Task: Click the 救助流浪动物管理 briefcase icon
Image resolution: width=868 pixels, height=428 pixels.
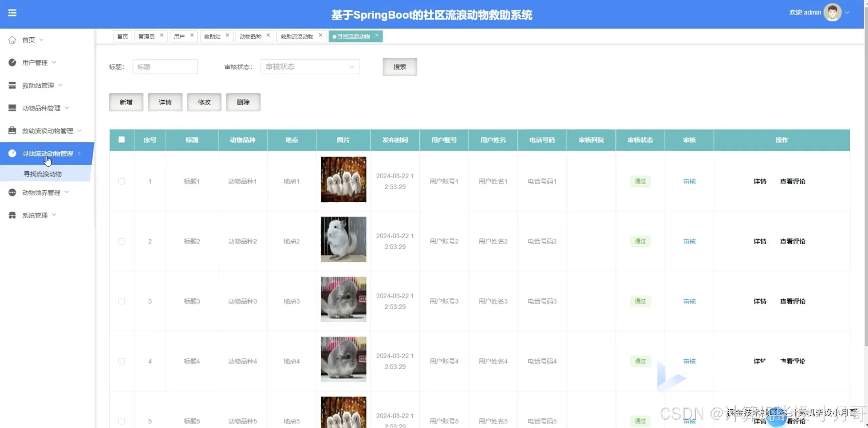Action: tap(12, 130)
